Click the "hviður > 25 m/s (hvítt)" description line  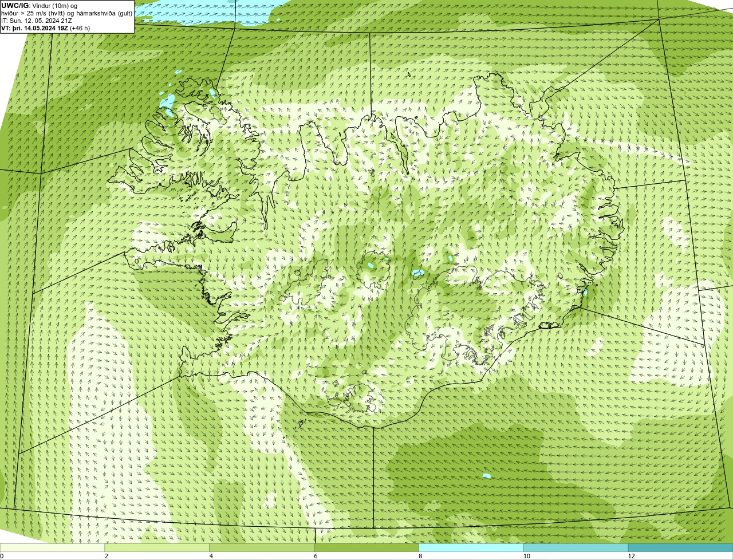67,13
